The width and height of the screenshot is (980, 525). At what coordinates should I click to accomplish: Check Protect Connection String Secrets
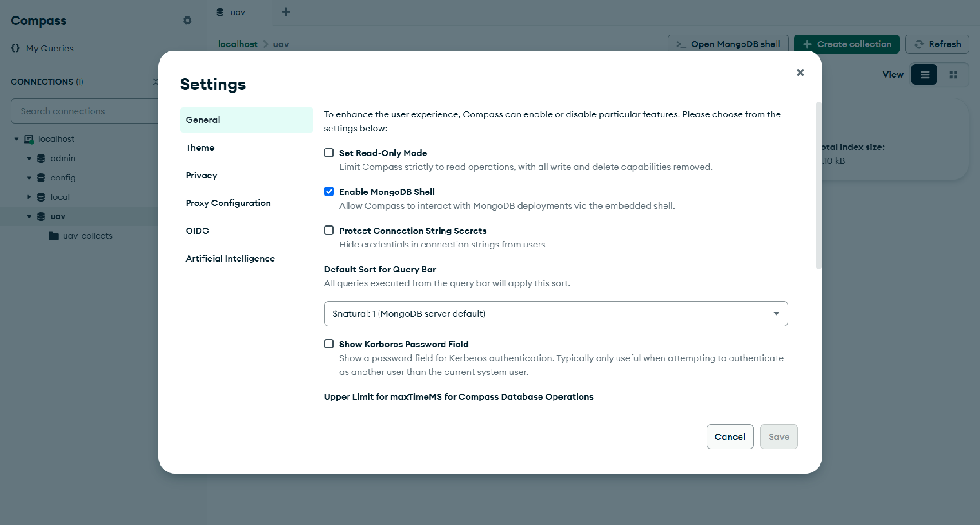coord(329,230)
